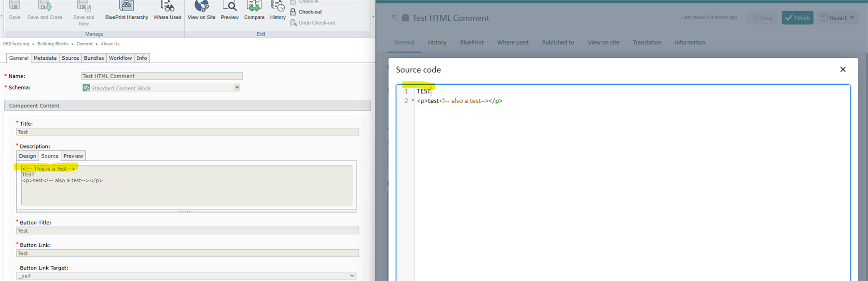Select General tab in right panel
This screenshot has width=868, height=281.
point(404,42)
